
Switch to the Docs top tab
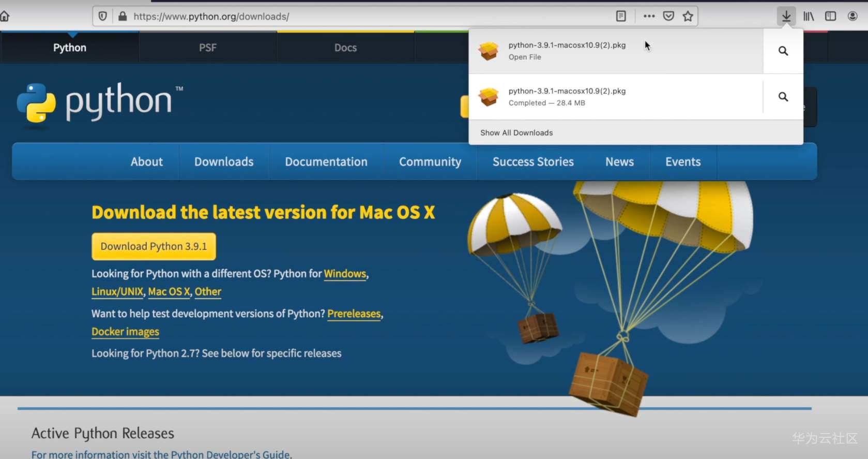tap(345, 48)
